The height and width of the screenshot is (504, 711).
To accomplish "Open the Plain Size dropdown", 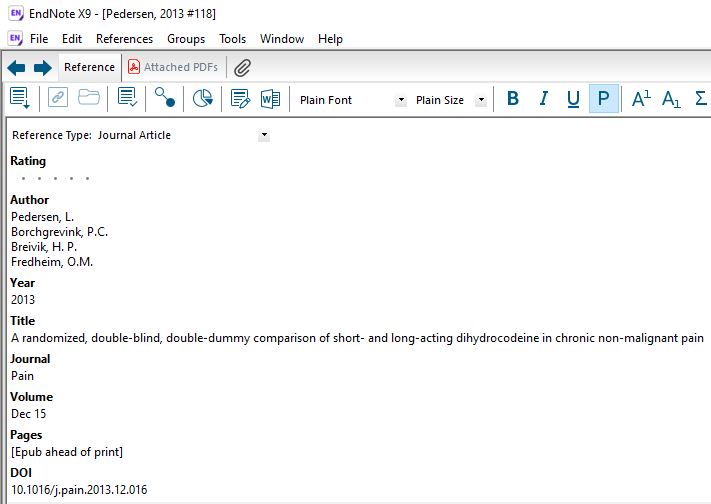I will pyautogui.click(x=481, y=100).
